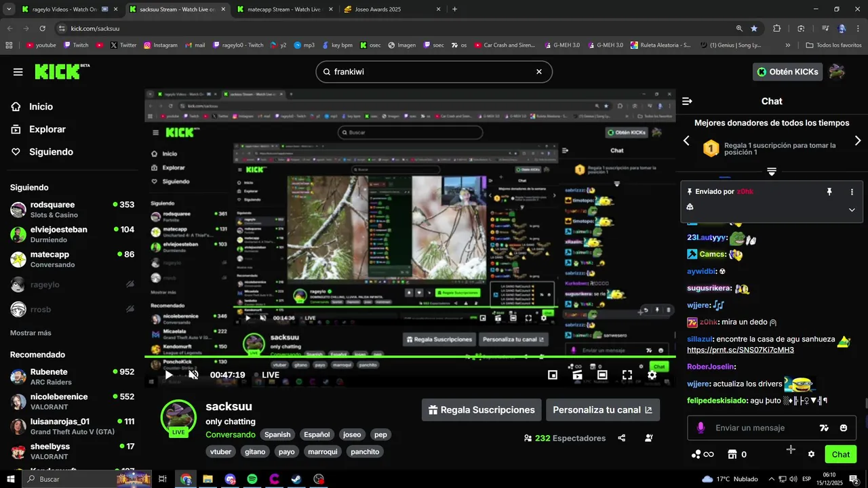
Task: Select the panchito tag
Action: 365,451
